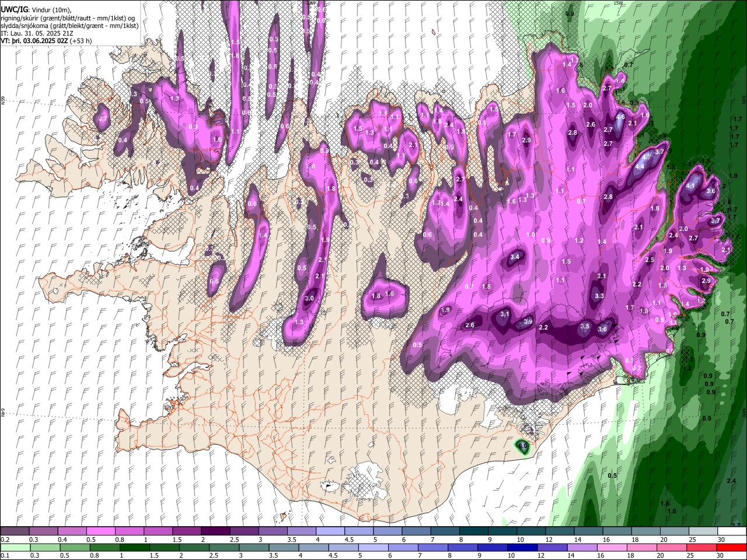
Task: Select the '3.9' value in the dark purple band
Action: (x=528, y=321)
